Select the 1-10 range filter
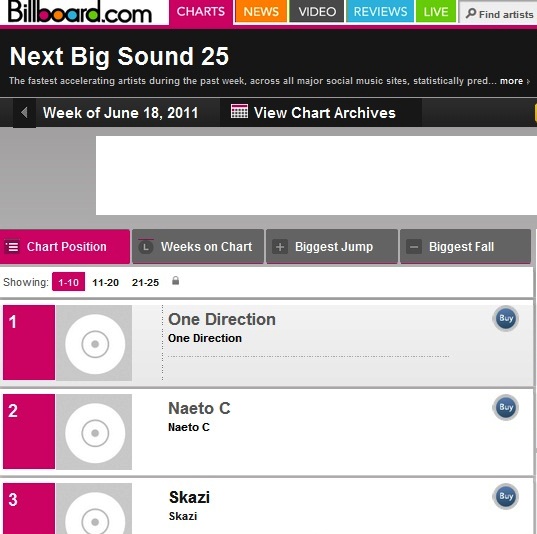Image resolution: width=537 pixels, height=534 pixels. [x=68, y=282]
